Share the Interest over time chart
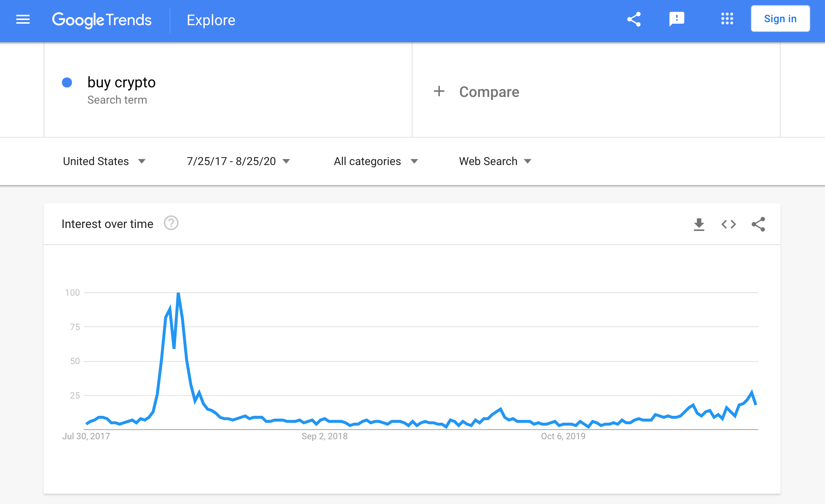Screen dimensions: 825x504 pyautogui.click(x=758, y=224)
